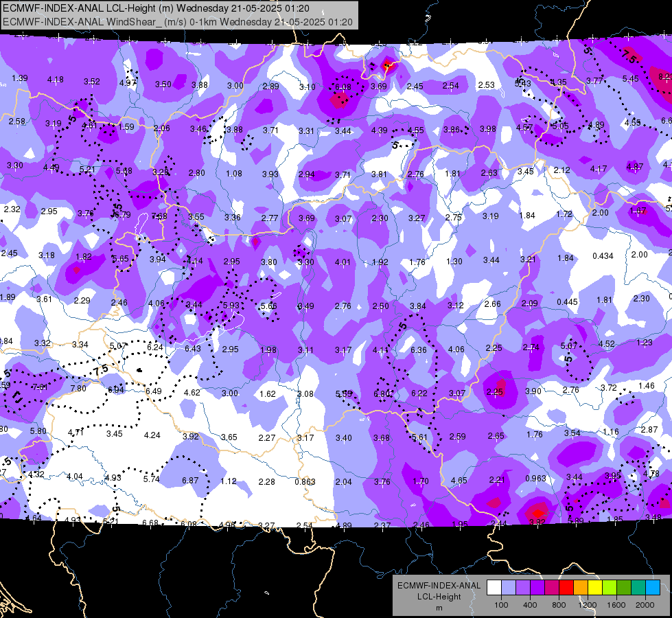
Task: Click the 'LCL-Height' legend title text
Action: [439, 597]
